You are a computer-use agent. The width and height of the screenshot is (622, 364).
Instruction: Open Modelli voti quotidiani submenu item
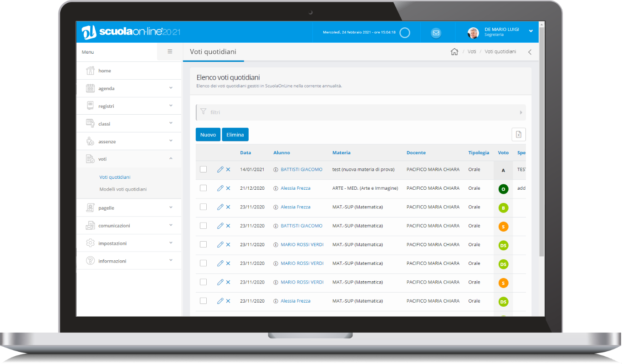[x=123, y=189]
